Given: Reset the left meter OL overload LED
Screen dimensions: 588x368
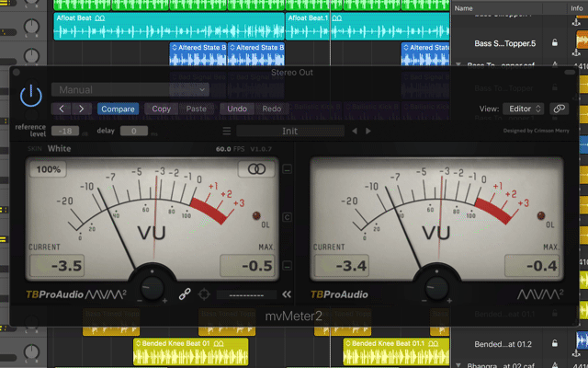Looking at the screenshot, I should pos(256,215).
